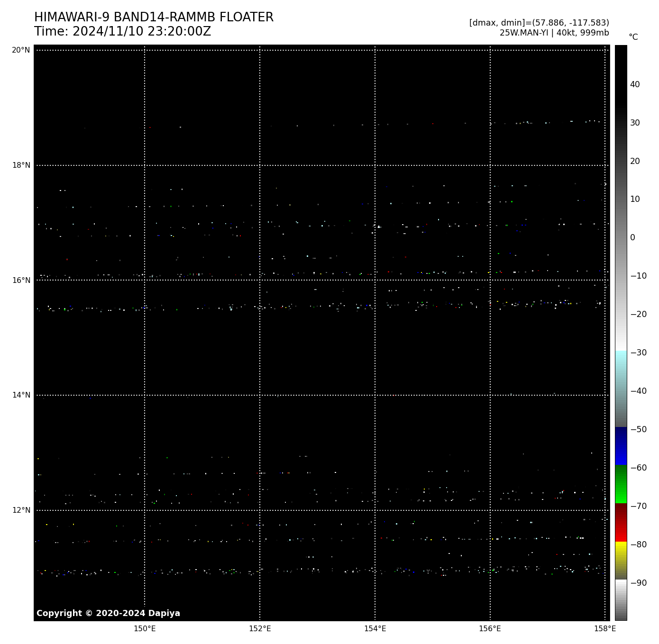
Task: Click the −50 colorbar tick label
Action: click(x=638, y=429)
